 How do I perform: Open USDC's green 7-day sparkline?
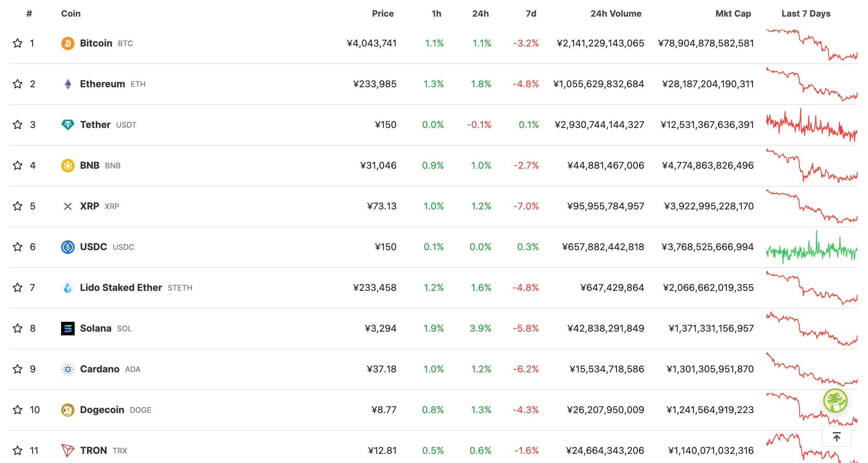pyautogui.click(x=812, y=247)
